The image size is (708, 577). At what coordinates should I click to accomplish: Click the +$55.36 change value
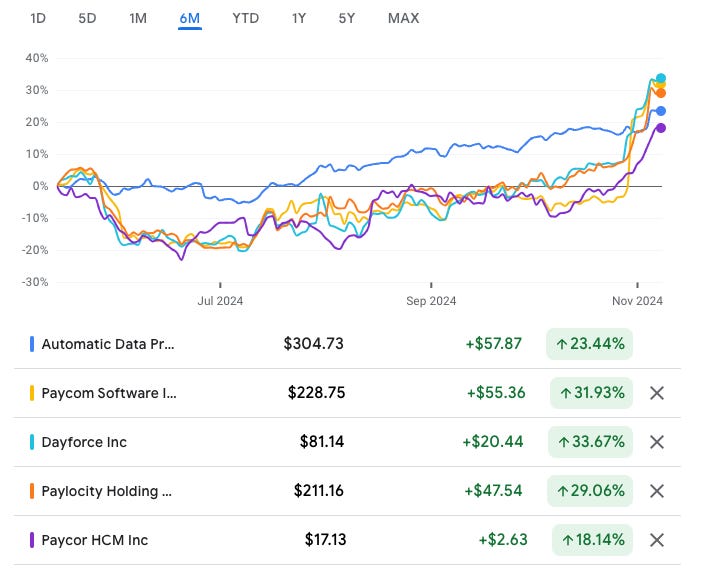[496, 393]
